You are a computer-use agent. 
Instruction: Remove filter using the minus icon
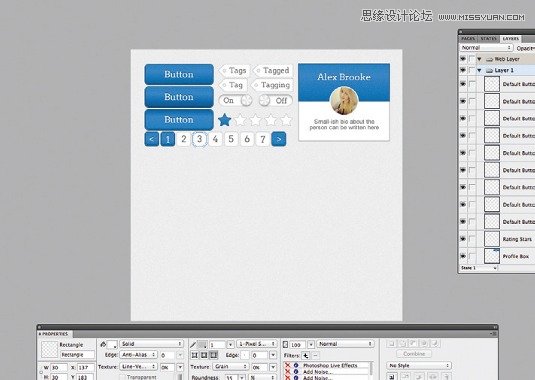click(316, 355)
